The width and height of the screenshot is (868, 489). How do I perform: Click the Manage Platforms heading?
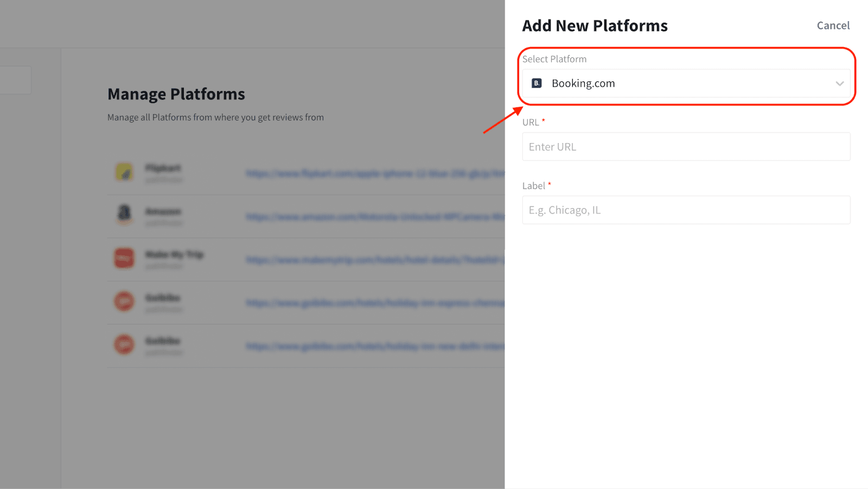(176, 94)
